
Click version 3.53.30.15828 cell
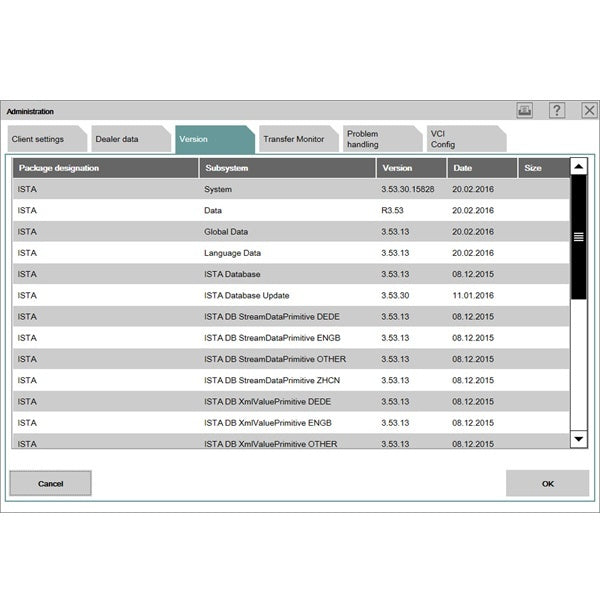(408, 189)
